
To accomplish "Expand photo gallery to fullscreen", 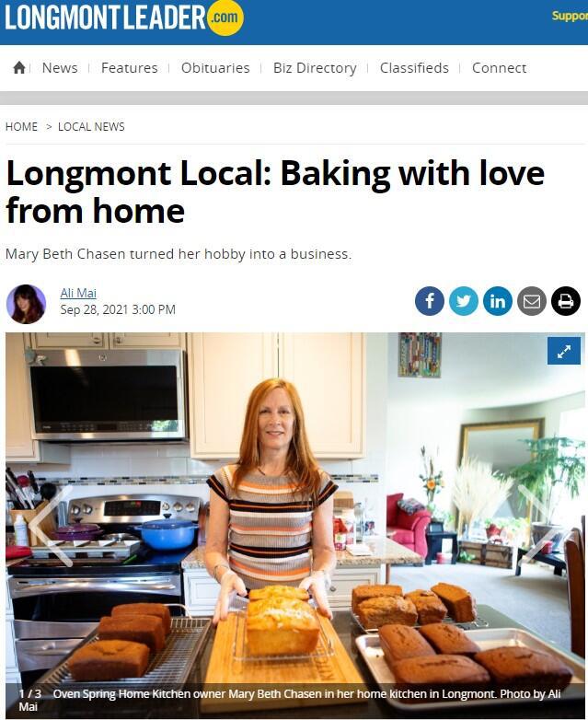I will [564, 352].
